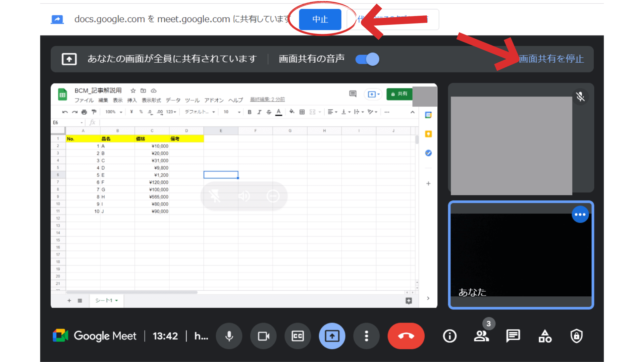Open the activities icon in Meet
This screenshot has height=362, width=644.
pyautogui.click(x=545, y=336)
